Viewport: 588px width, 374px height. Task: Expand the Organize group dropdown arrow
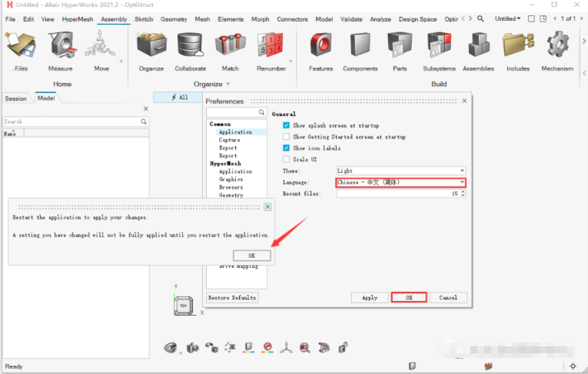click(228, 84)
